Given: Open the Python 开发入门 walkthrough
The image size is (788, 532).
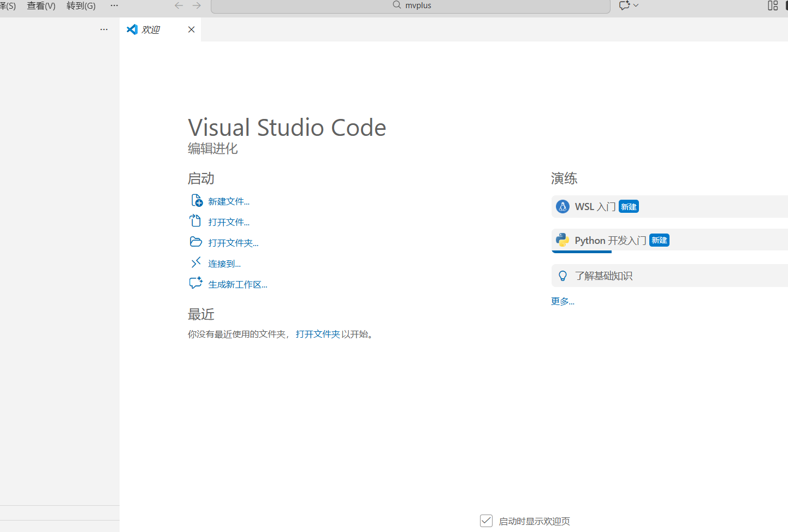Looking at the screenshot, I should (x=669, y=240).
